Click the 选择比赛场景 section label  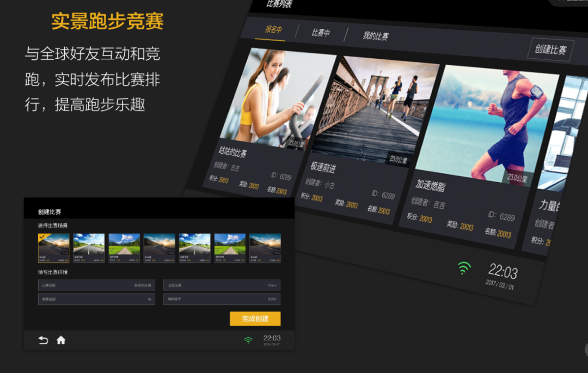(x=52, y=226)
